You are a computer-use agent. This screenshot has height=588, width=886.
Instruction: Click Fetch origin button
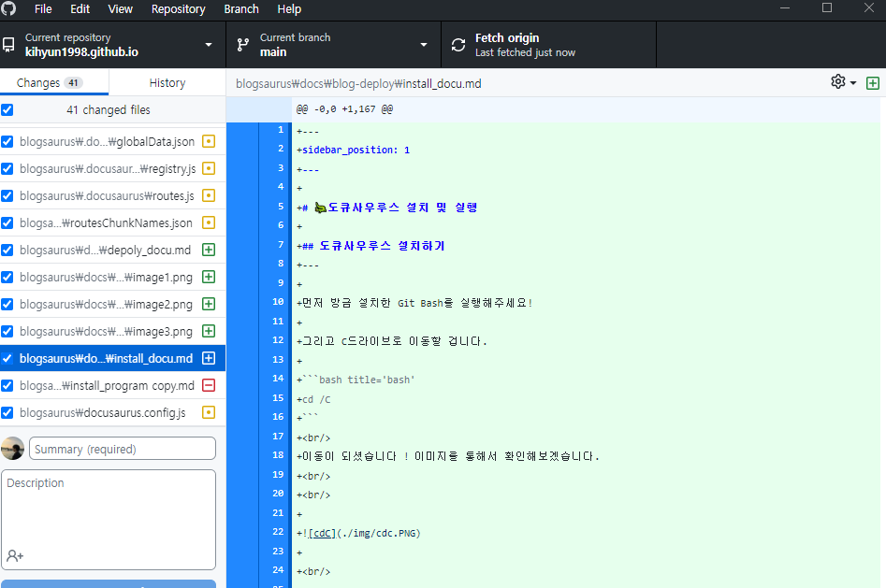click(548, 45)
